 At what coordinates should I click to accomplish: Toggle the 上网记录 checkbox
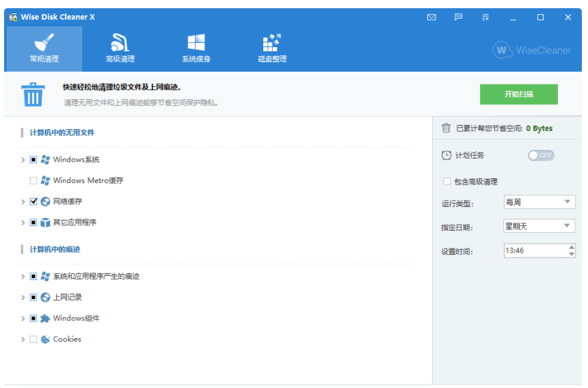pyautogui.click(x=34, y=297)
